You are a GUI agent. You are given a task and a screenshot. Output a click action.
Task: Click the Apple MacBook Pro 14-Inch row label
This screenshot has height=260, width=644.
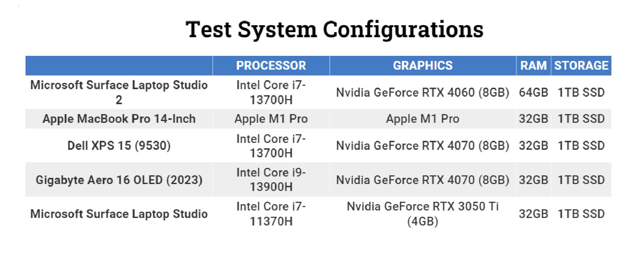[x=119, y=119]
